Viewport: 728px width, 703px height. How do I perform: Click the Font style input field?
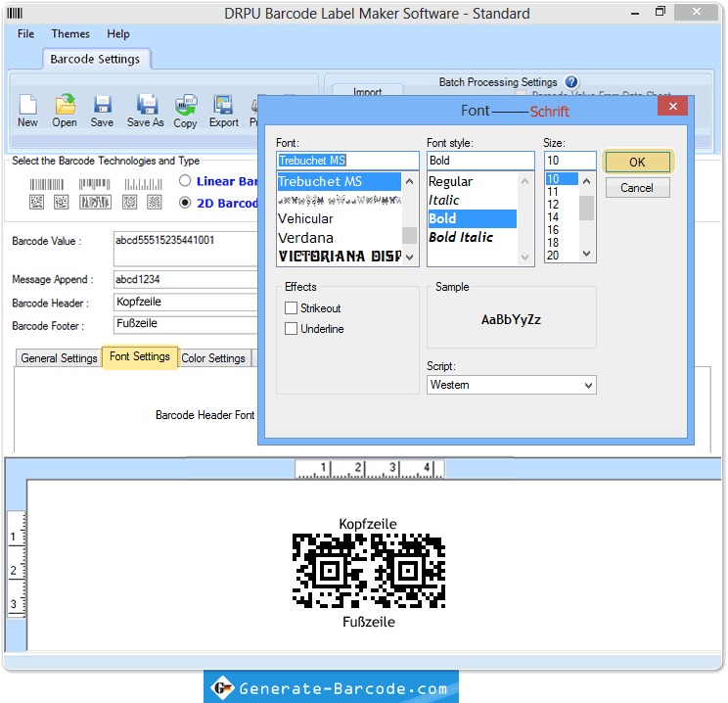pyautogui.click(x=480, y=161)
